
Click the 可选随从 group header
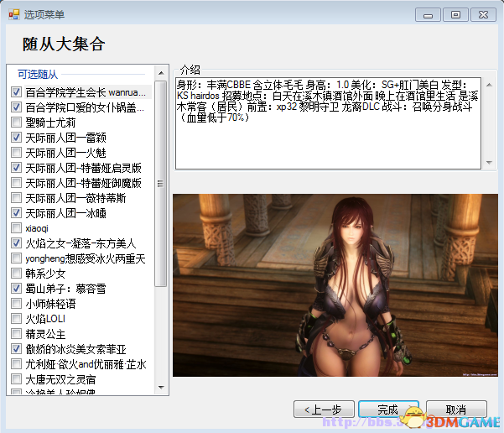click(38, 75)
